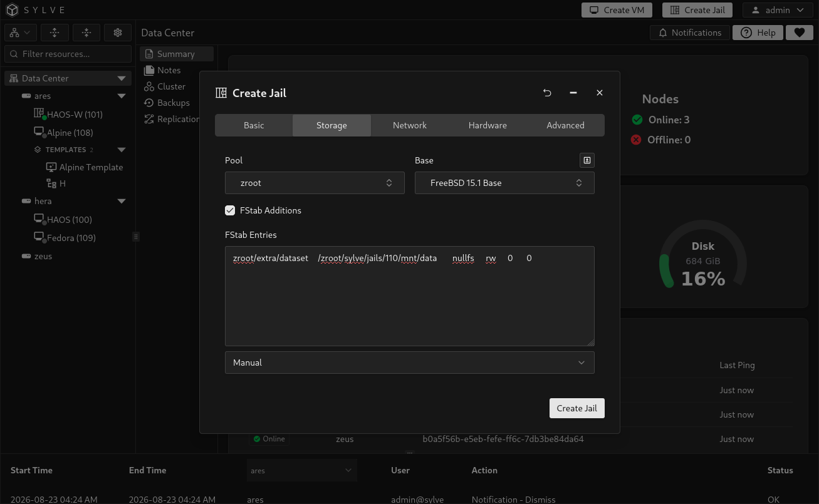
Task: Click the Create Jail submit button
Action: coord(577,408)
